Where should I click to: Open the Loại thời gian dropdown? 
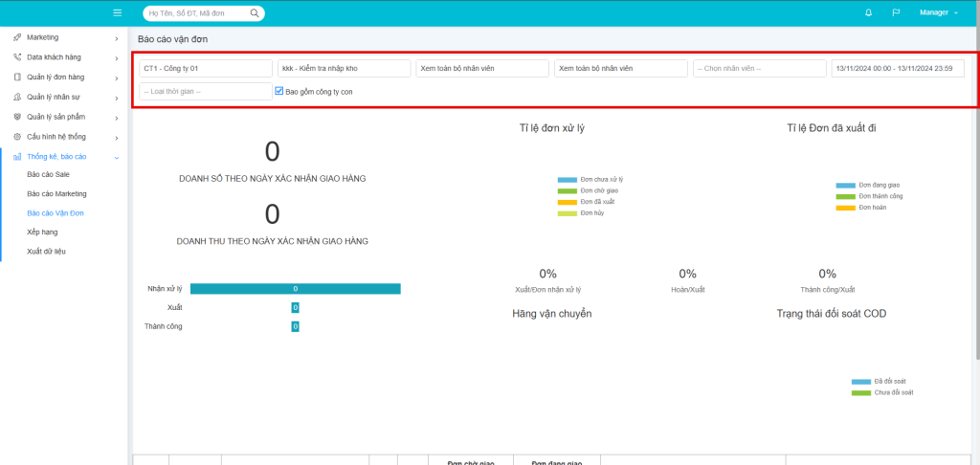(205, 92)
